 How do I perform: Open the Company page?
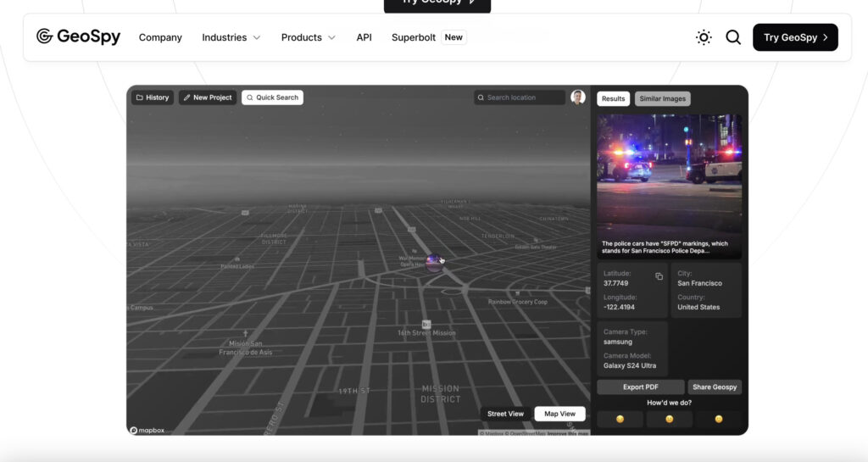(x=160, y=37)
